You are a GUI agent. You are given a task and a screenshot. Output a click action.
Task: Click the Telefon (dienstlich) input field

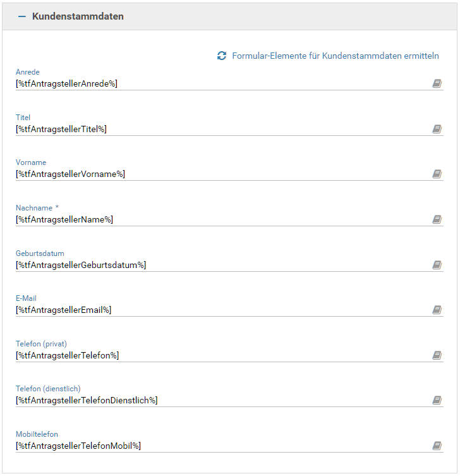(x=221, y=400)
